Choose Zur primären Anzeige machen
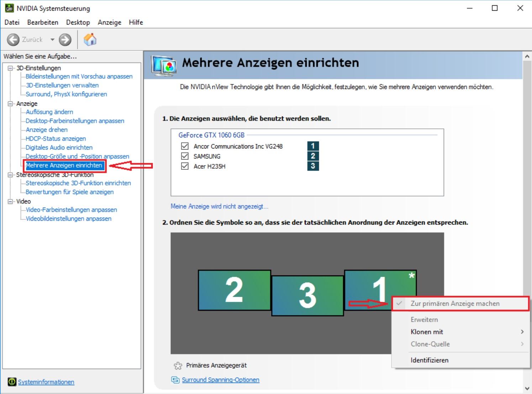Screen dimensions: 532x394 point(460,304)
